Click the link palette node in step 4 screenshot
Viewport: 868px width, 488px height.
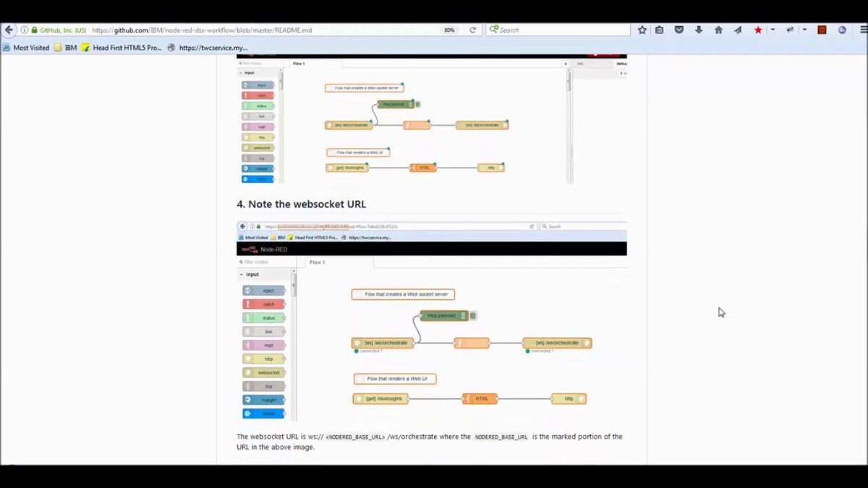point(264,332)
